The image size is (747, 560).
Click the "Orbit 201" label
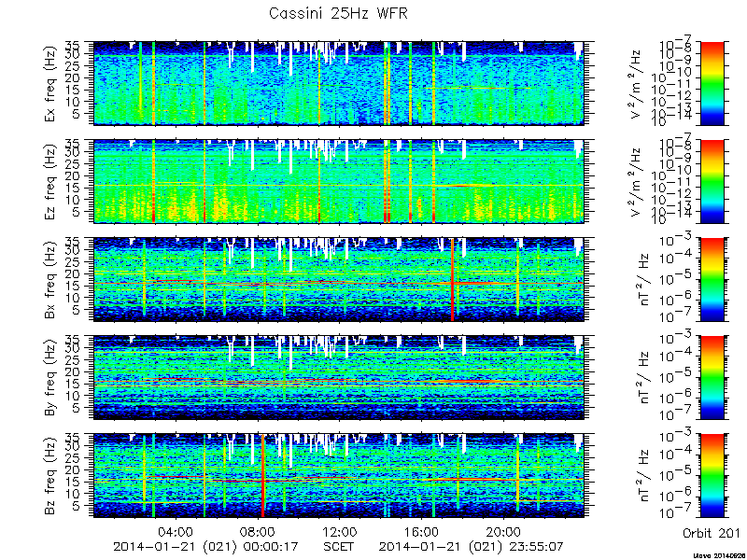tap(712, 533)
